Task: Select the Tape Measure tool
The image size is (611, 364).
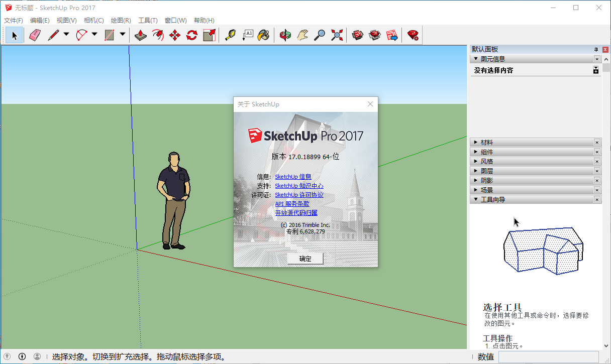Action: click(231, 35)
